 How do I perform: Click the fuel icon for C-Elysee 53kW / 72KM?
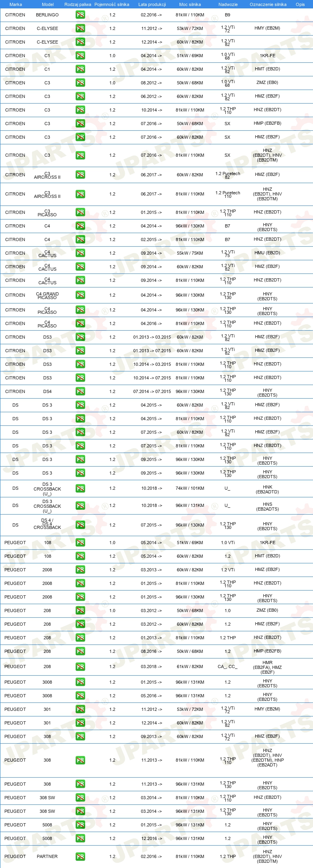pos(80,28)
